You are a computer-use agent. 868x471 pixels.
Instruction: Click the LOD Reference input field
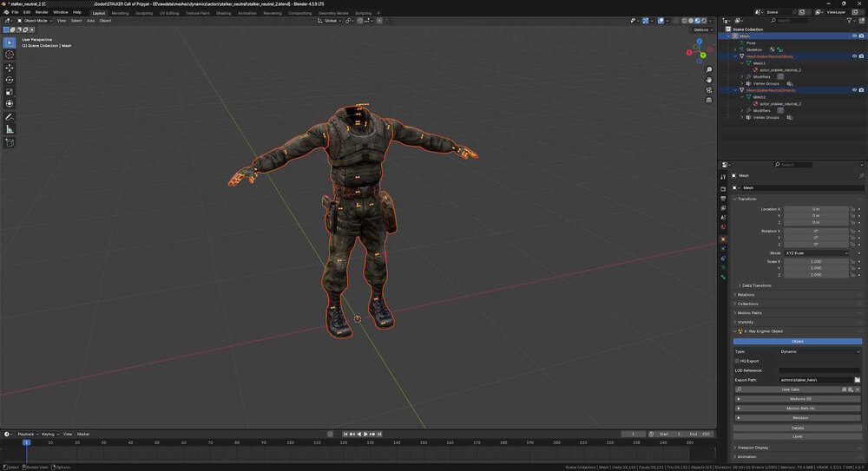click(x=820, y=370)
